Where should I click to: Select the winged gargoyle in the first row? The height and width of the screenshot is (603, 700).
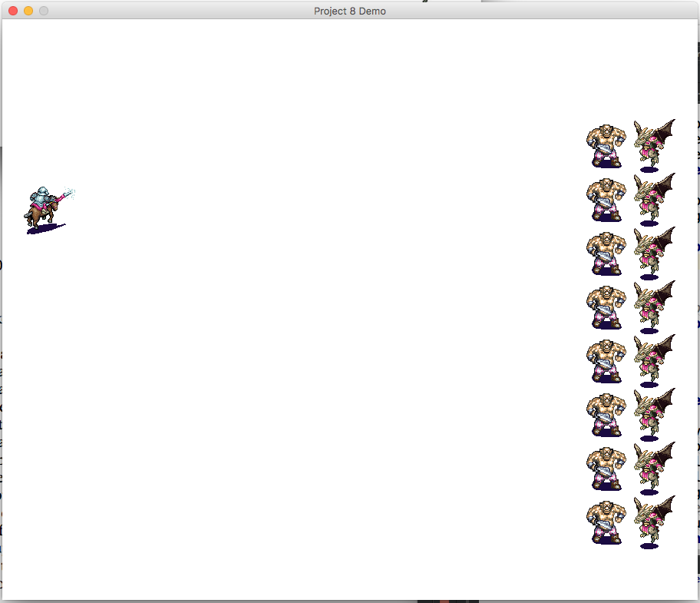click(654, 146)
